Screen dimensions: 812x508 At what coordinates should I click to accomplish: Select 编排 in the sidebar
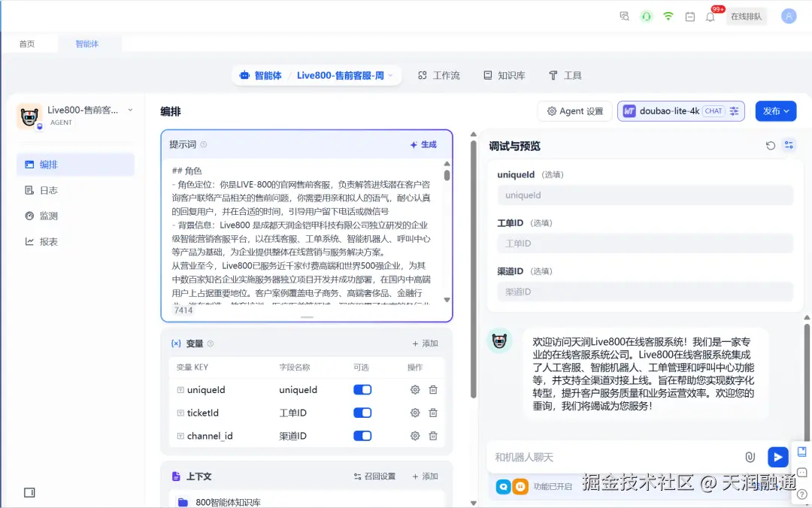point(76,165)
